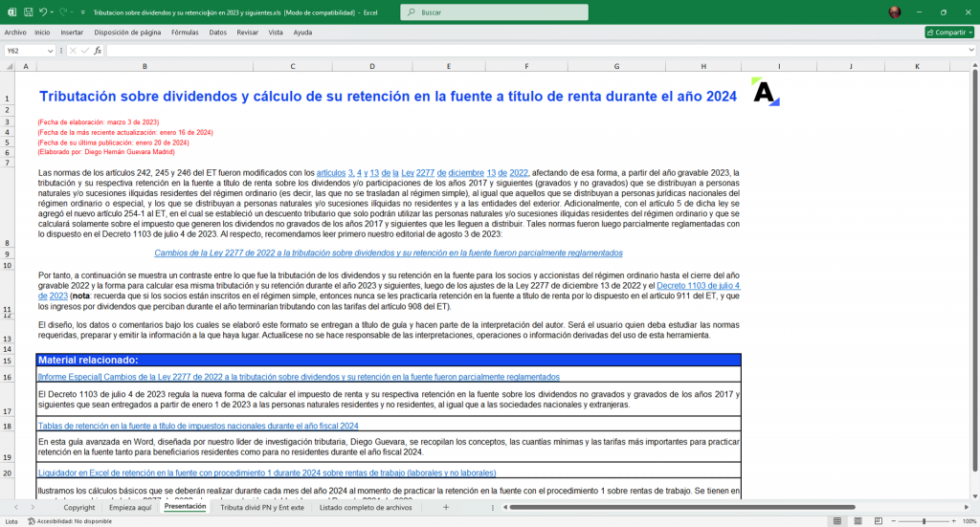Switch to the Inicio ribbon tab
Image resolution: width=980 pixels, height=527 pixels.
42,33
